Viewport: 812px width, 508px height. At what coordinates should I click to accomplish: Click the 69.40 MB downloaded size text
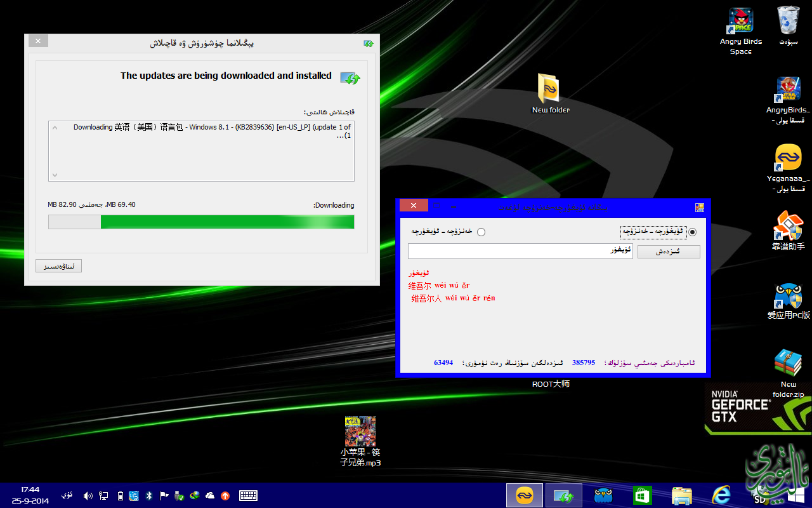(121, 204)
